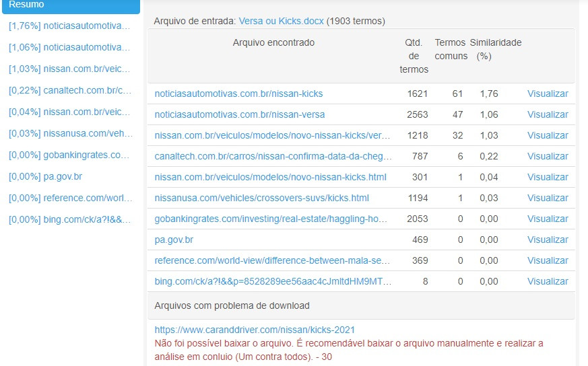The height and width of the screenshot is (366, 588).
Task: Click Visualizar for gobankingrates.com row
Action: [548, 219]
